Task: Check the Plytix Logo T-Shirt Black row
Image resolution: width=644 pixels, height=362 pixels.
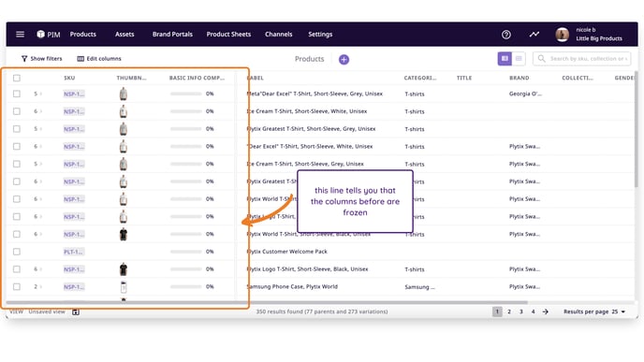Action: tap(17, 269)
